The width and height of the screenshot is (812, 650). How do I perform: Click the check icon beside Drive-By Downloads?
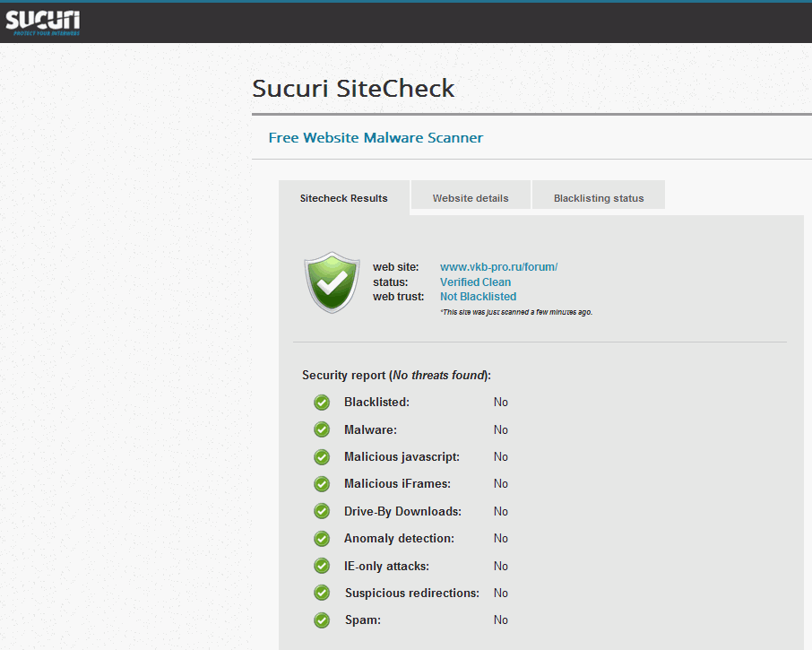(322, 511)
